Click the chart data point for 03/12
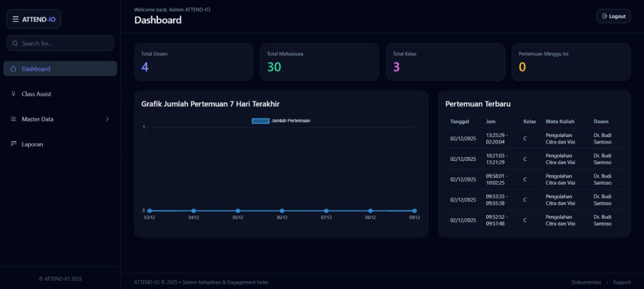The width and height of the screenshot is (644, 289). click(149, 210)
